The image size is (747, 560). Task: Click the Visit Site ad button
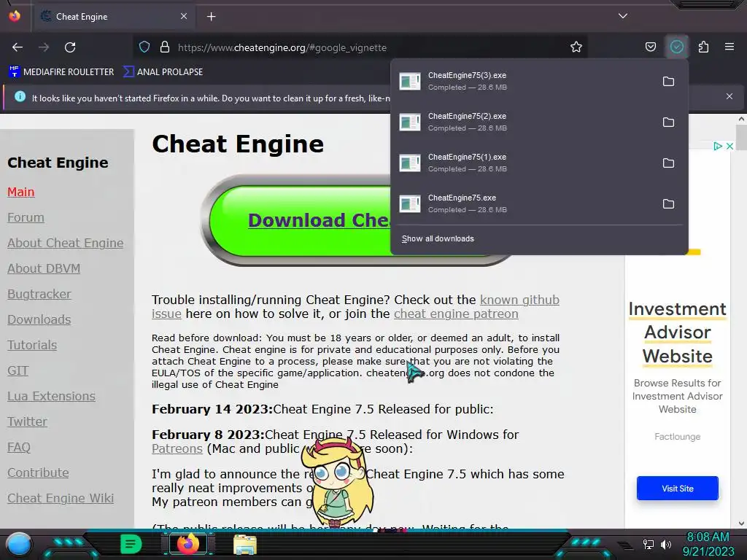[x=678, y=488]
